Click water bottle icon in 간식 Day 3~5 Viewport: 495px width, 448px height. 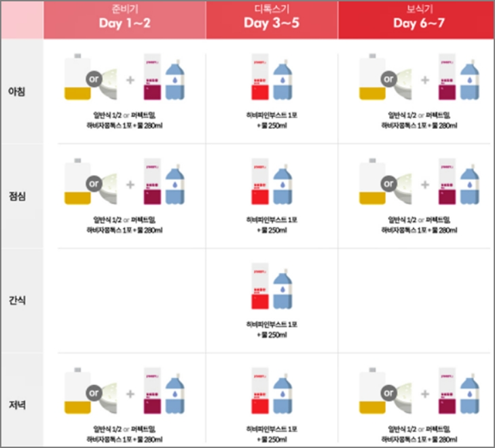[x=285, y=288]
